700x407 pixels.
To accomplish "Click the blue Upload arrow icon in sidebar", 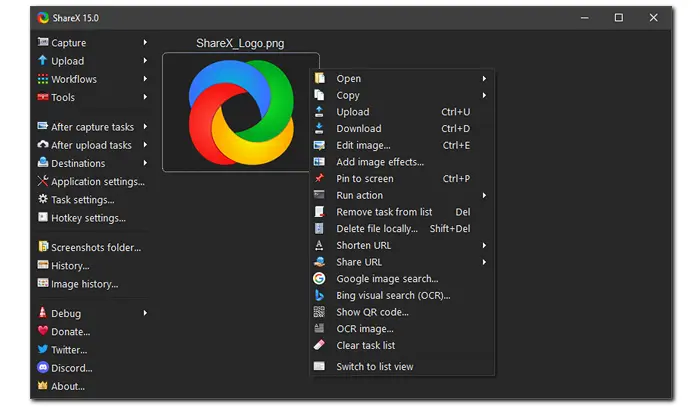I will pyautogui.click(x=43, y=60).
